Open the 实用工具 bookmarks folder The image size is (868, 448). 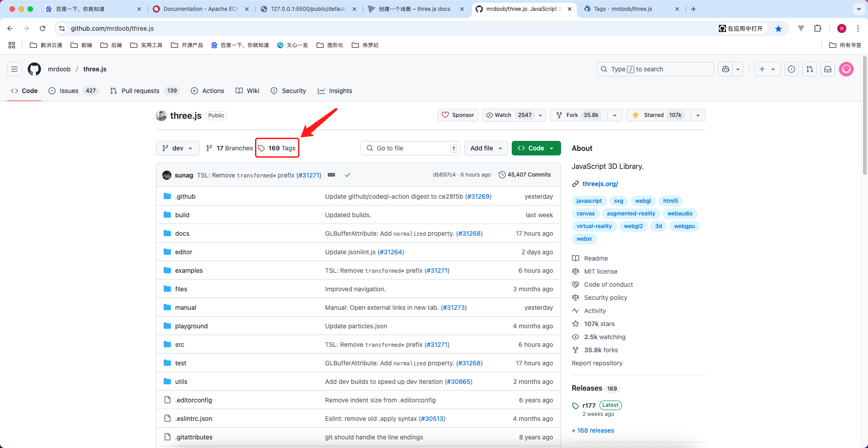(x=146, y=45)
